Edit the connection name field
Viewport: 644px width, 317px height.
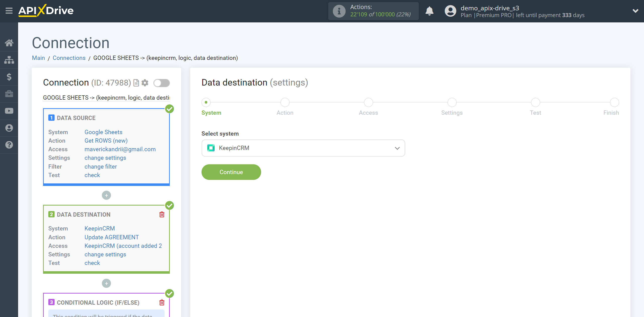106,98
